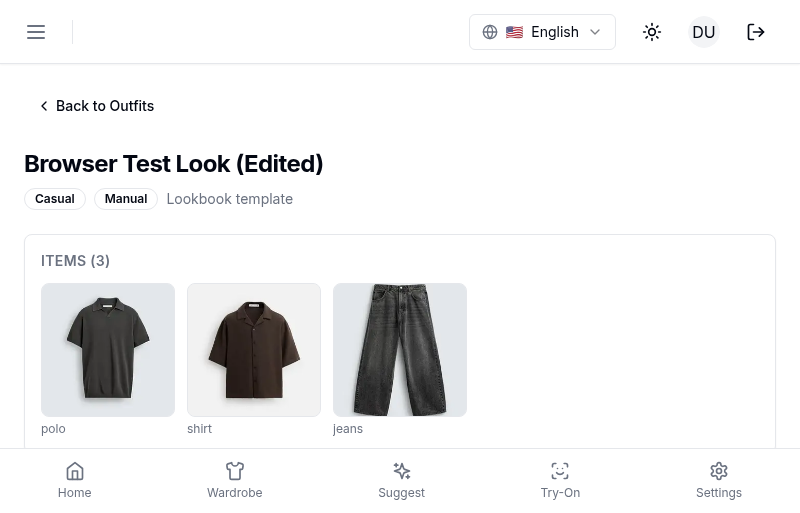Open the brown shirt thumbnail
The height and width of the screenshot is (513, 800).
click(x=254, y=350)
